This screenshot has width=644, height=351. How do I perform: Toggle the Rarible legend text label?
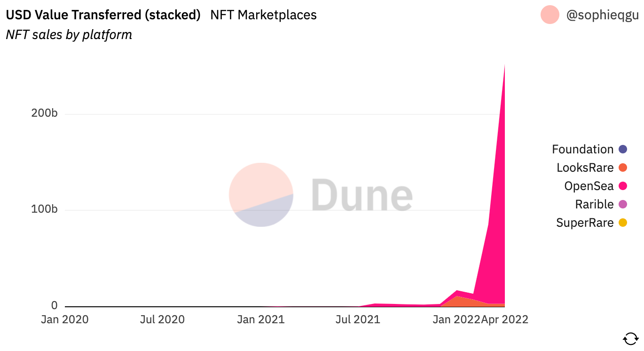coord(594,204)
